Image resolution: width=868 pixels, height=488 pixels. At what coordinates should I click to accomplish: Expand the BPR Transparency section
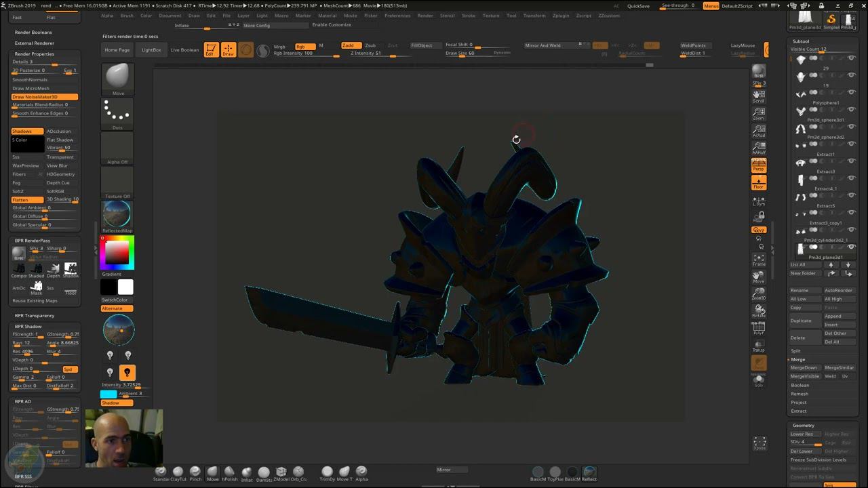point(35,316)
